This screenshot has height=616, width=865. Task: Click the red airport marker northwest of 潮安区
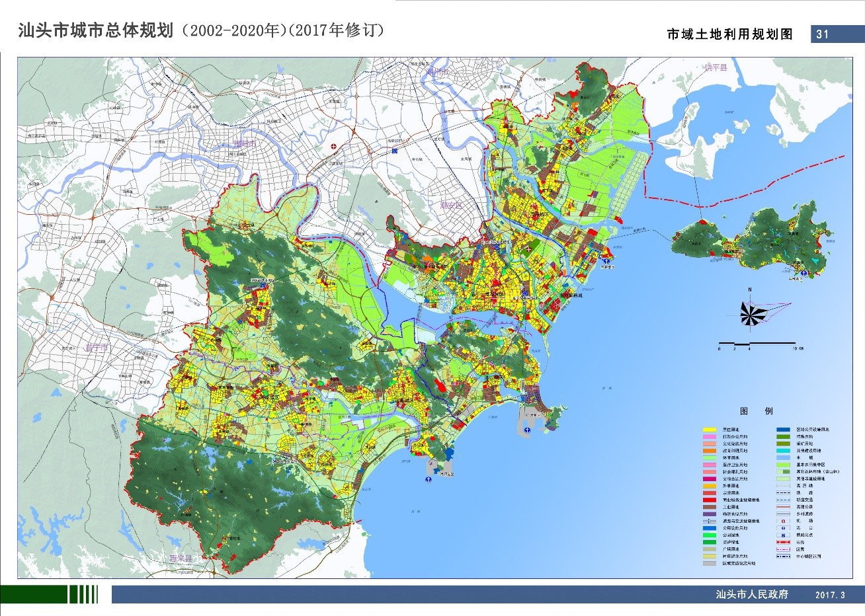point(334,147)
